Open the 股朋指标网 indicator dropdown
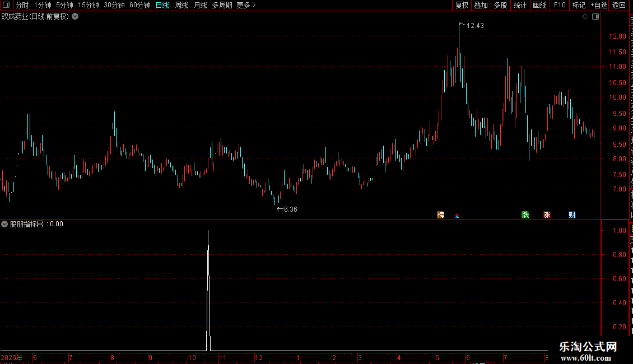This screenshot has width=633, height=364. [4, 224]
